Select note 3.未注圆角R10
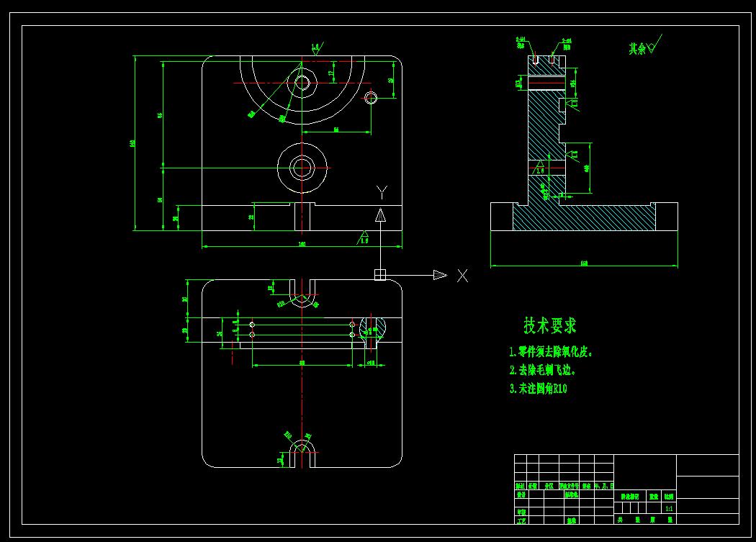Screen dimensions: 756x542 point(538,388)
